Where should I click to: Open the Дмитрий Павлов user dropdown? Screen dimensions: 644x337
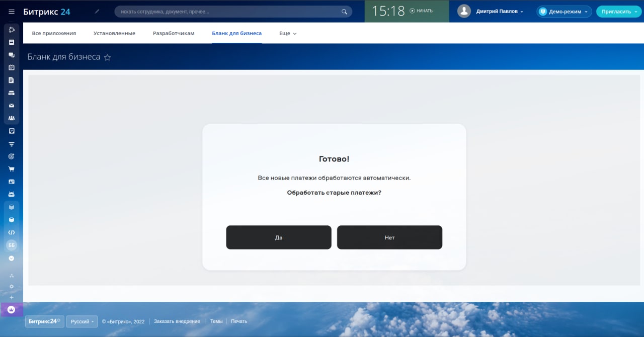[x=500, y=11]
